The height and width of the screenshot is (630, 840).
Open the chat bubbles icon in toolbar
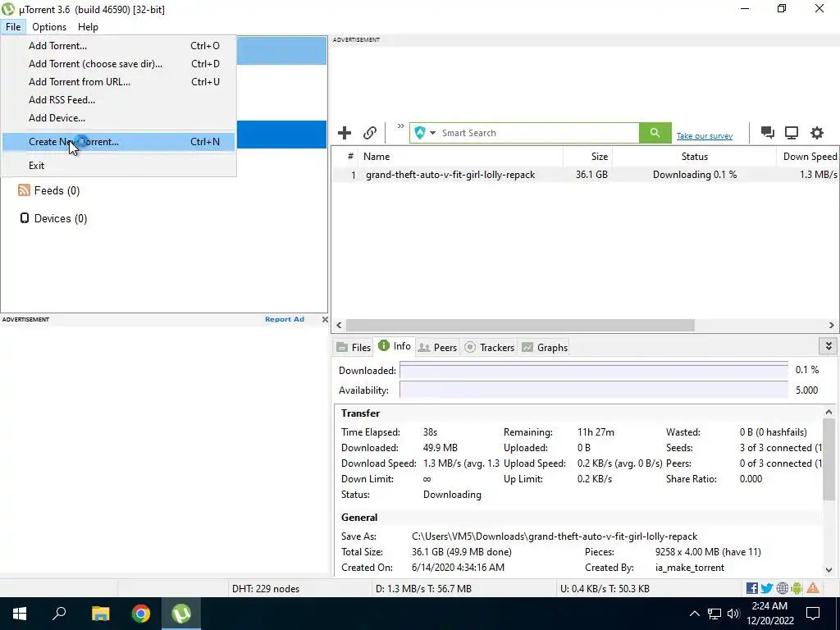pos(768,133)
